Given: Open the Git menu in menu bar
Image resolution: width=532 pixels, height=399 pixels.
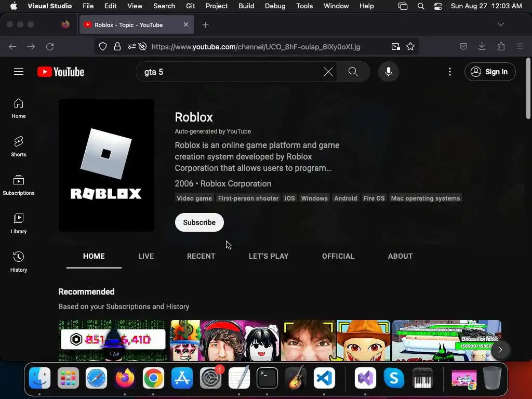Looking at the screenshot, I should point(190,6).
